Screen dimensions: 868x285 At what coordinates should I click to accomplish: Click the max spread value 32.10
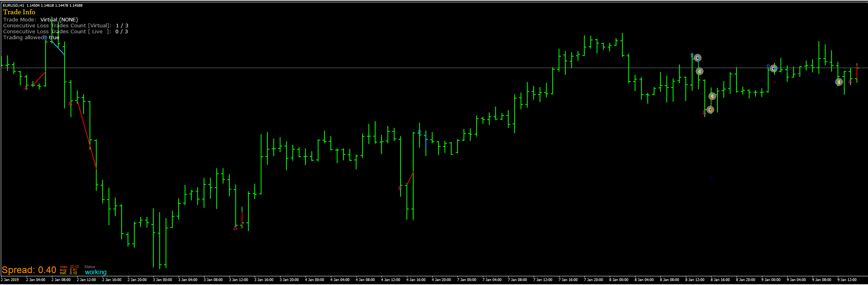tap(74, 267)
